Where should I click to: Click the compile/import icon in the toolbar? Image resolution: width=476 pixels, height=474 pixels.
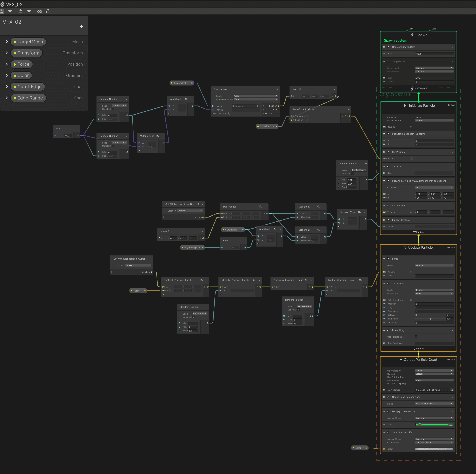tap(21, 11)
